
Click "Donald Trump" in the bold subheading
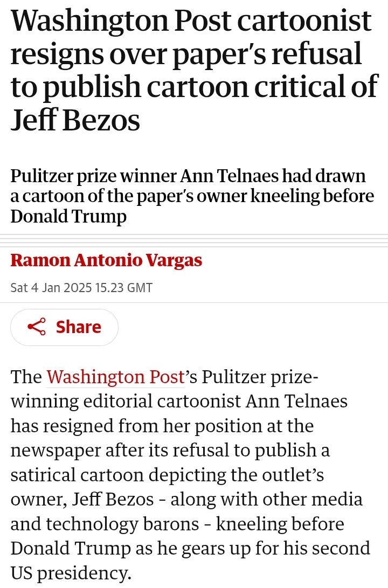pos(68,217)
